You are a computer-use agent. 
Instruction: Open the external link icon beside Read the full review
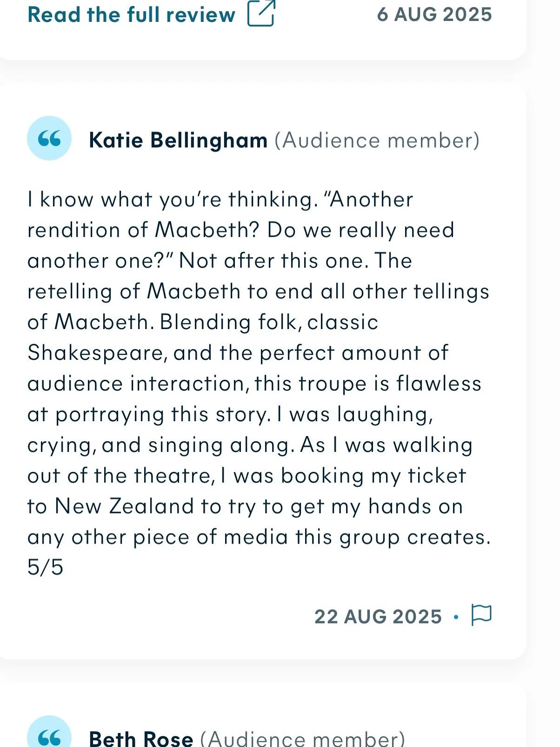click(x=261, y=13)
